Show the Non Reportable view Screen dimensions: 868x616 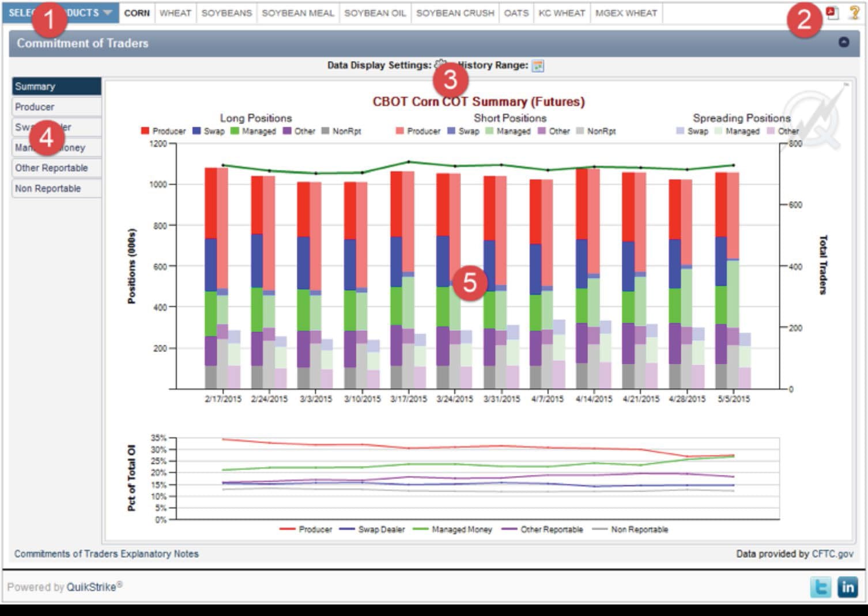(x=56, y=188)
